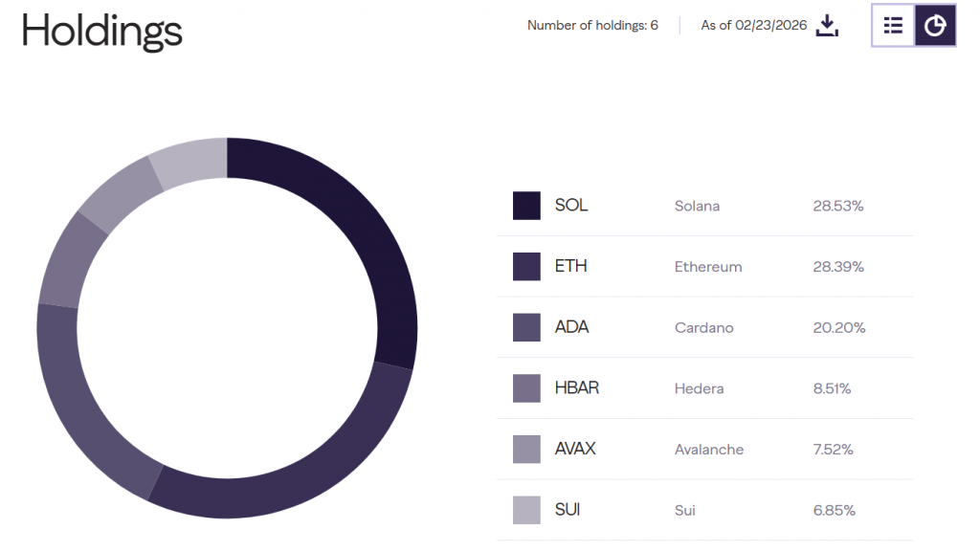Click the ETH legend color marker

click(526, 266)
